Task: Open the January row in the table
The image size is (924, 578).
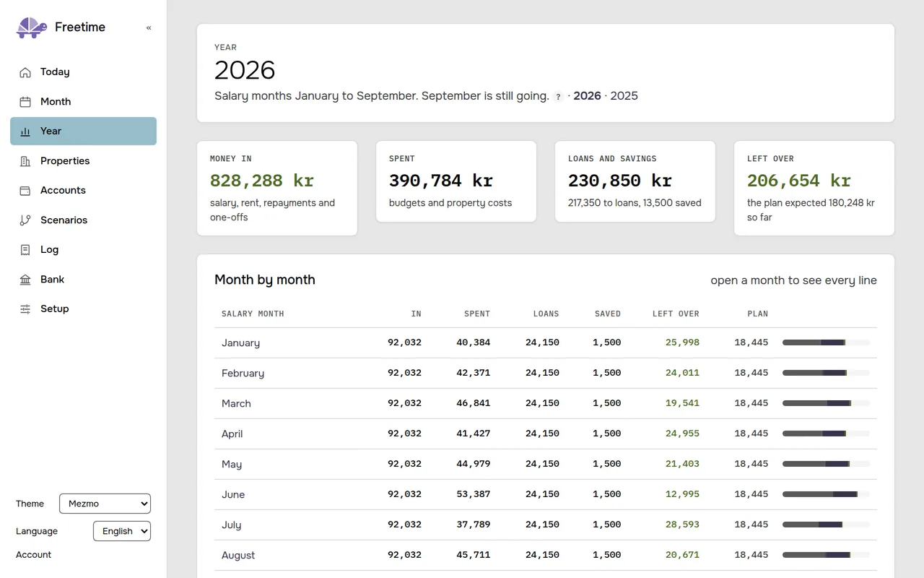Action: [x=546, y=343]
